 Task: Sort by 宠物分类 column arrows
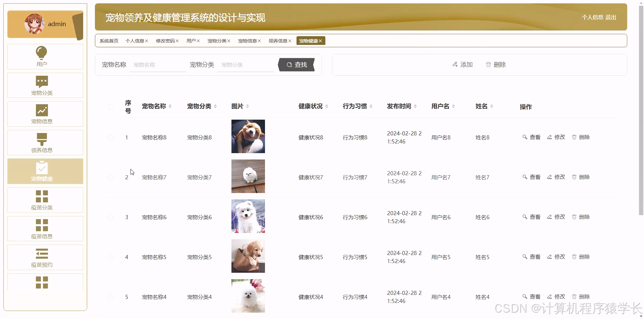[x=215, y=106]
